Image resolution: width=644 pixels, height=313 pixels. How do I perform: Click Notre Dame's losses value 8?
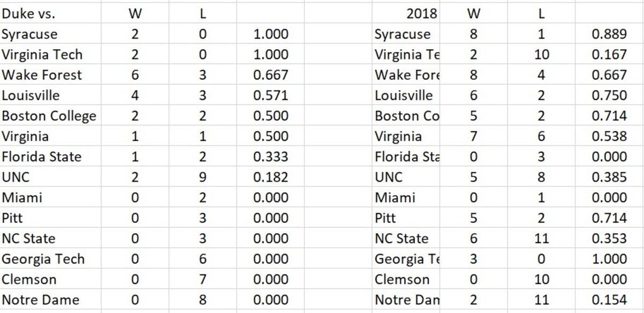tap(202, 300)
